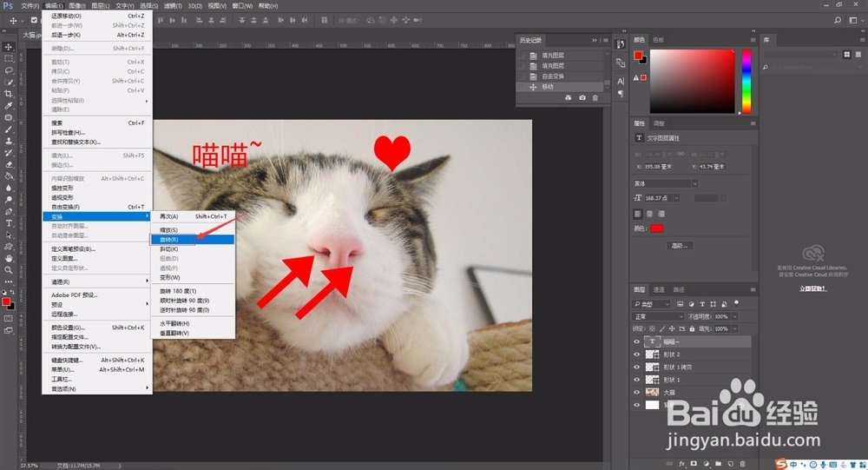Click the 高级... button in Properties
The image size is (868, 470).
tap(680, 246)
